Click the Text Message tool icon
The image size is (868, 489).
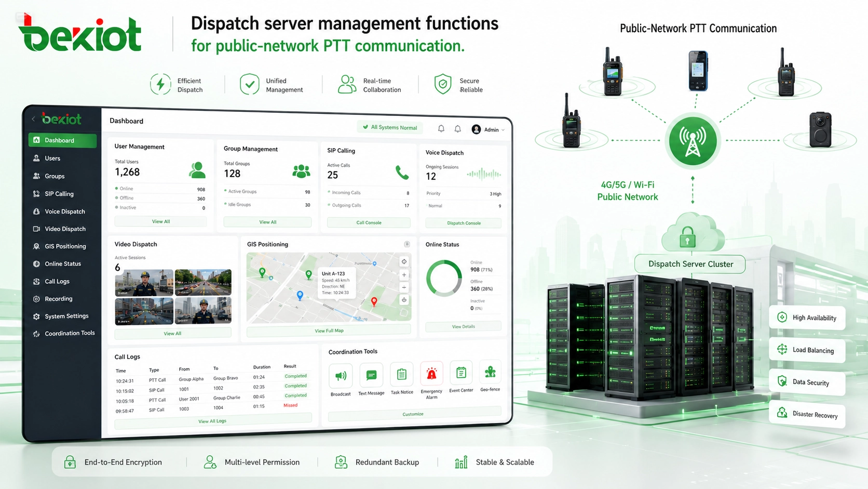coord(371,375)
